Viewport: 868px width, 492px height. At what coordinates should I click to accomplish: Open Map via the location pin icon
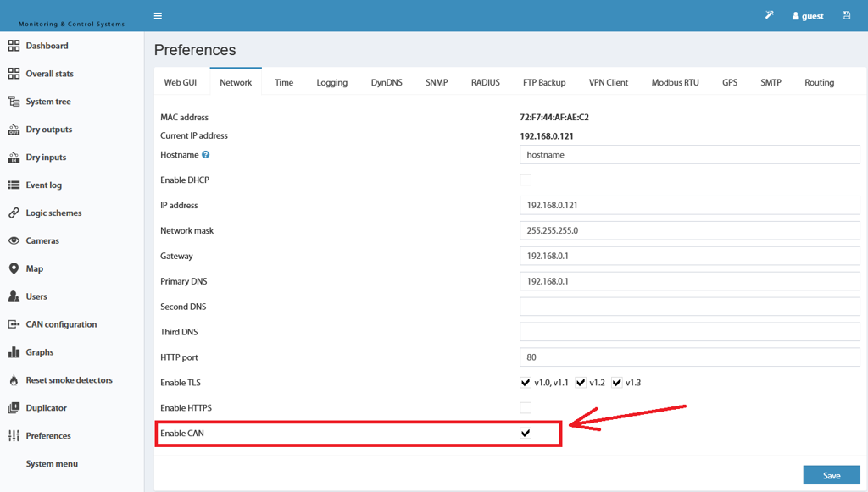pyautogui.click(x=14, y=268)
